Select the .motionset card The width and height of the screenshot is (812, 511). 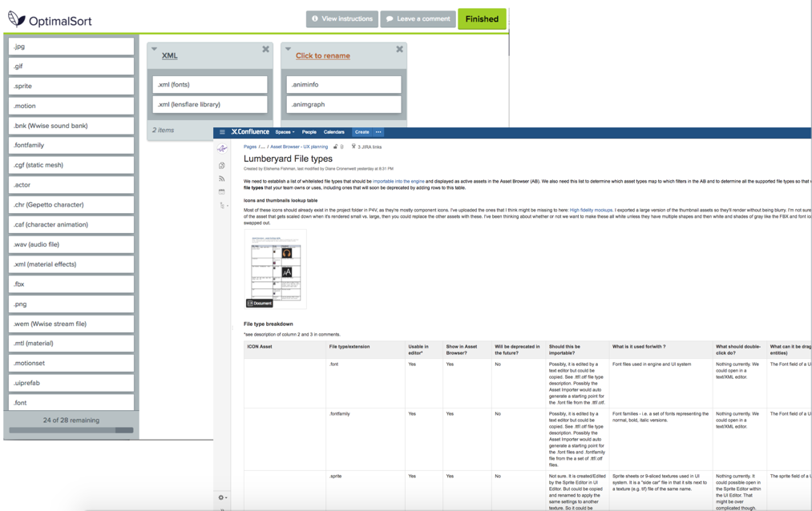(x=71, y=363)
